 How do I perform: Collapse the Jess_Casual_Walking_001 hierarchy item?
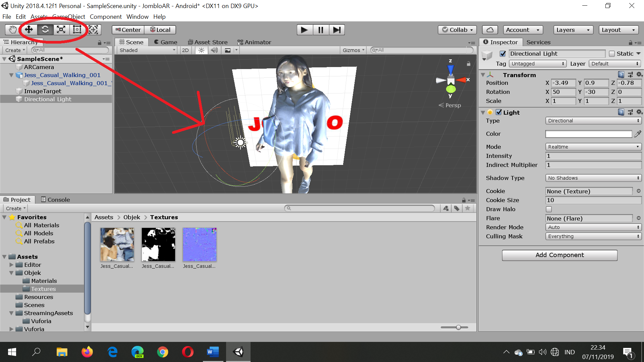coord(11,75)
